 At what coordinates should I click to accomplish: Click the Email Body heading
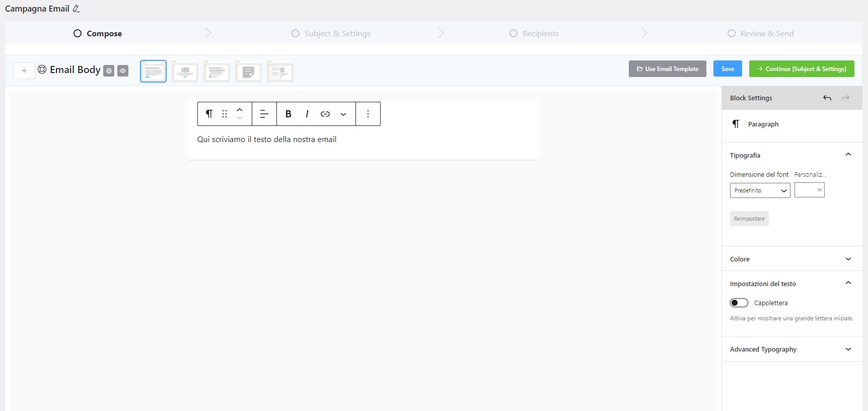75,70
